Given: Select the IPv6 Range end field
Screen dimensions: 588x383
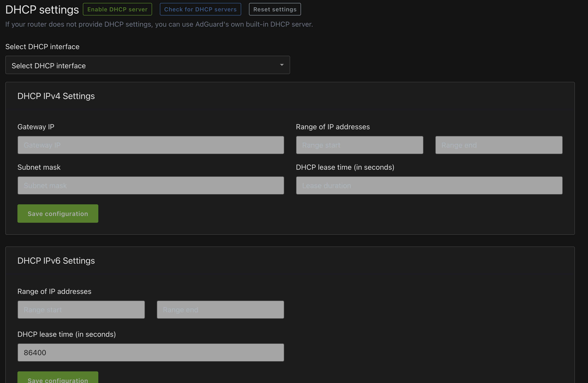Looking at the screenshot, I should point(220,309).
